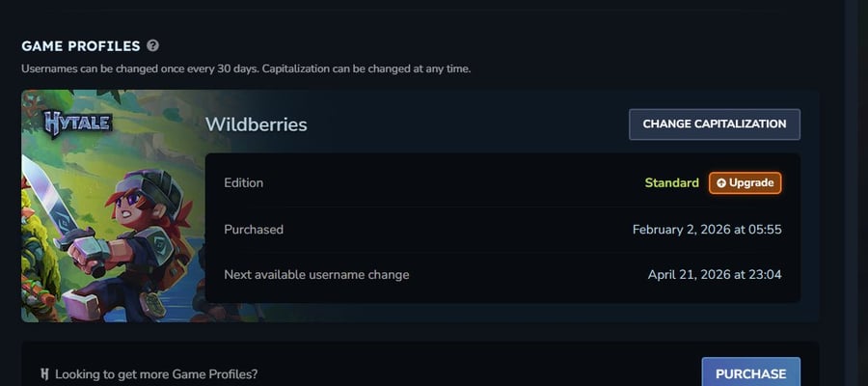The width and height of the screenshot is (868, 386).
Task: Click the February 2, 2026 purchase date
Action: coord(707,230)
